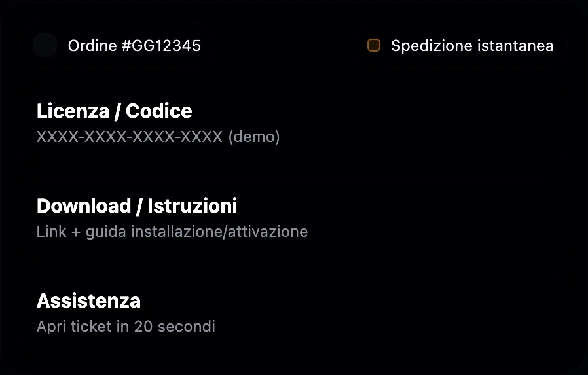
Task: Click the dark square icon beside Ordine
Action: click(45, 46)
